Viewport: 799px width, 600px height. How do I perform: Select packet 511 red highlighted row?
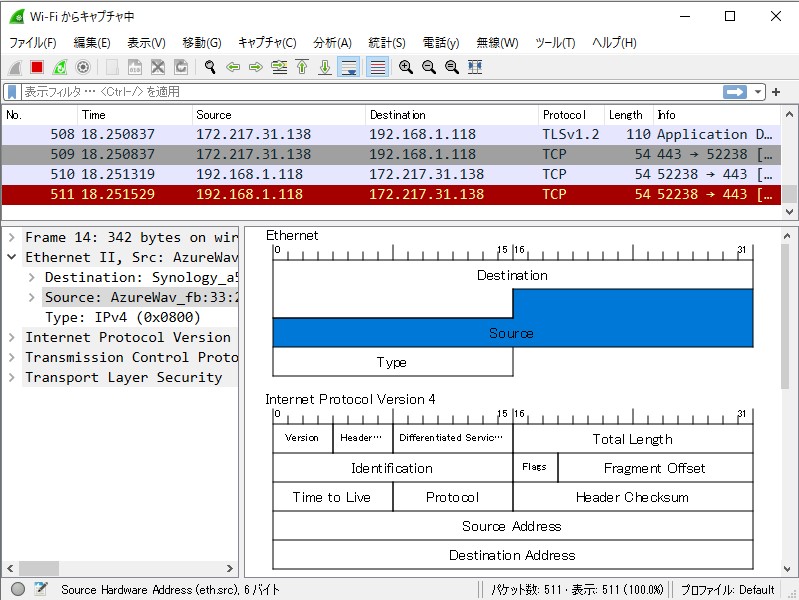(x=391, y=194)
